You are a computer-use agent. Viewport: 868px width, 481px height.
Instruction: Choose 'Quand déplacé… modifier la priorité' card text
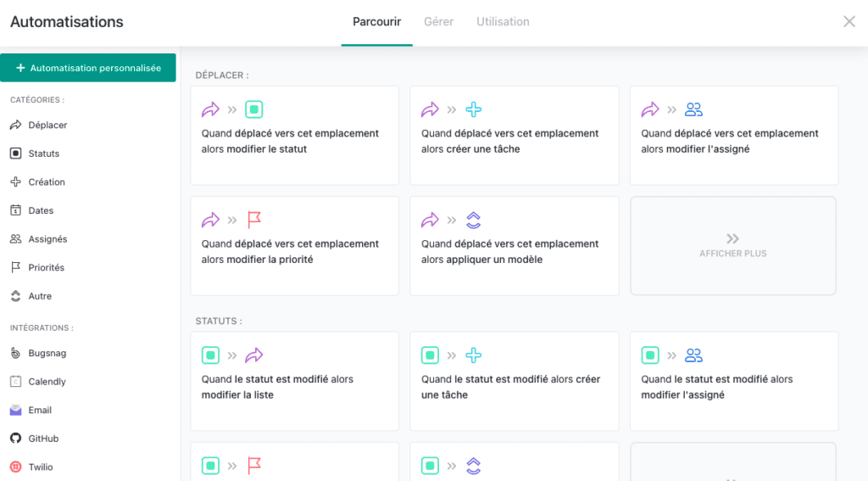pos(290,252)
